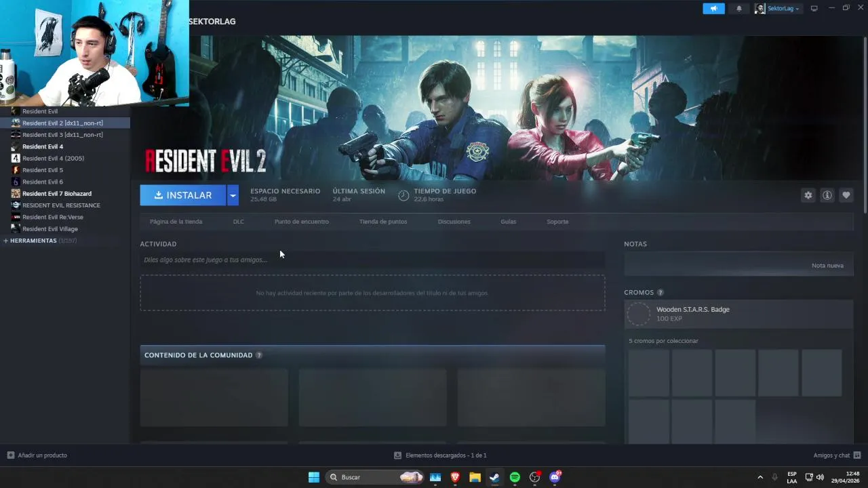Screen dimensions: 868x488
Task: Open Discord from taskbar
Action: coord(555,477)
